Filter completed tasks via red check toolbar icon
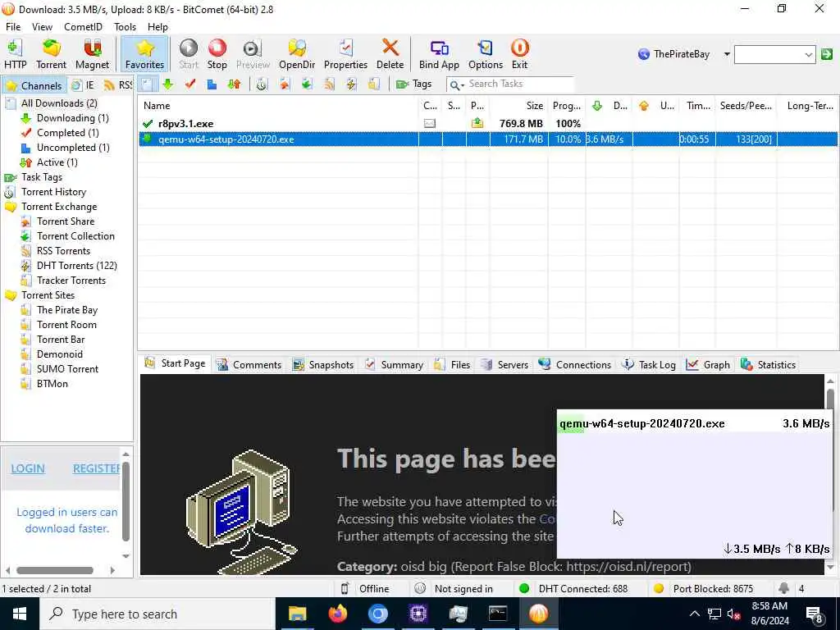The height and width of the screenshot is (630, 840). 190,84
